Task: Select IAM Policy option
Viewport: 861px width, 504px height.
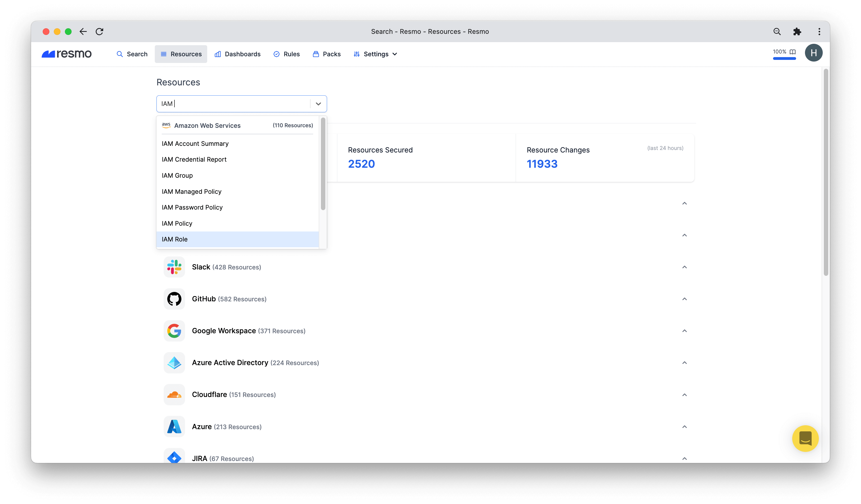Action: point(237,223)
